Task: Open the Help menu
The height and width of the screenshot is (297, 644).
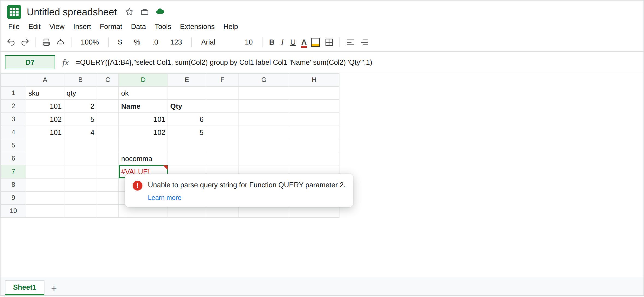Action: [x=231, y=27]
